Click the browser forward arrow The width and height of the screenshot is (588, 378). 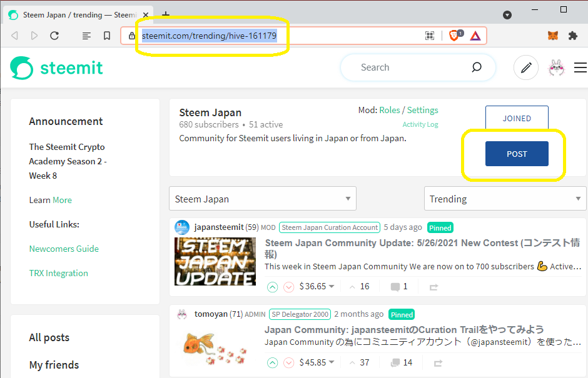coord(34,36)
